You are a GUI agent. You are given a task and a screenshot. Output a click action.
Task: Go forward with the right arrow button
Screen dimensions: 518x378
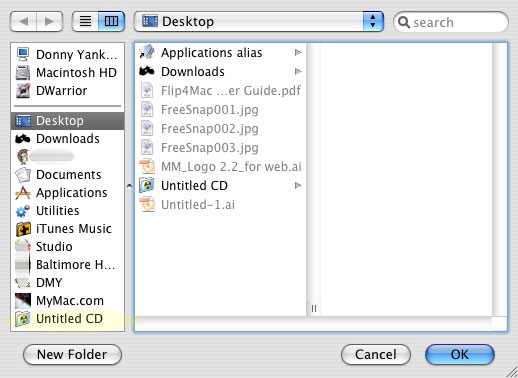coord(49,22)
